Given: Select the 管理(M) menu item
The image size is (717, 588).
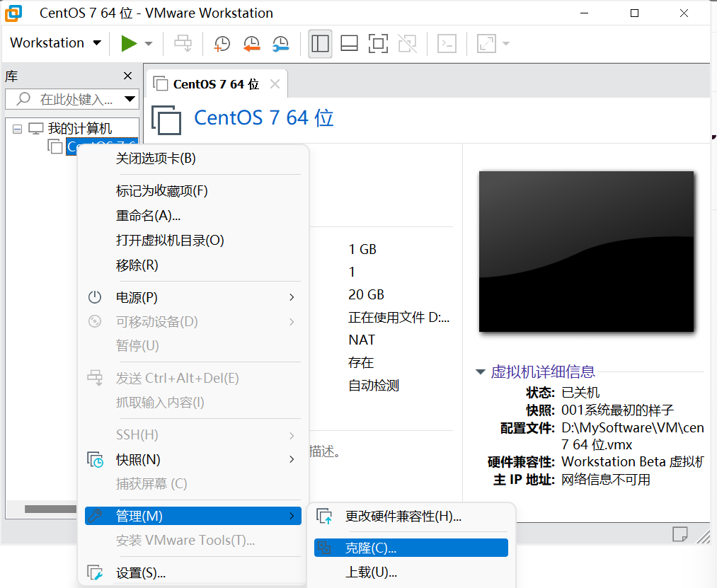Looking at the screenshot, I should point(193,517).
